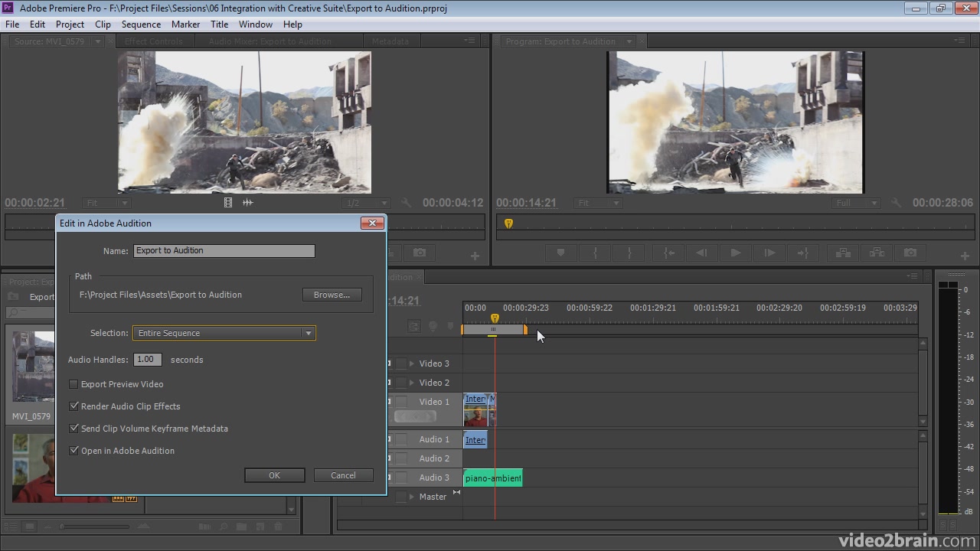The height and width of the screenshot is (551, 980).
Task: Click the OK button
Action: click(274, 475)
